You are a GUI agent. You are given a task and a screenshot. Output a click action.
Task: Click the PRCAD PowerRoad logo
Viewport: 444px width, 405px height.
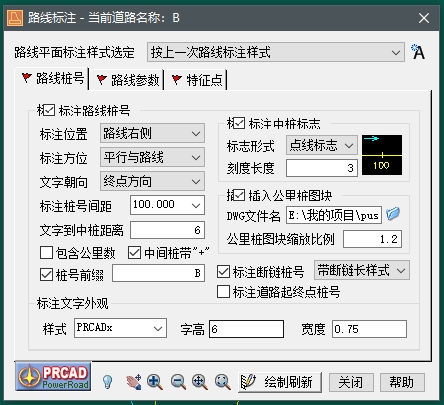pyautogui.click(x=53, y=376)
